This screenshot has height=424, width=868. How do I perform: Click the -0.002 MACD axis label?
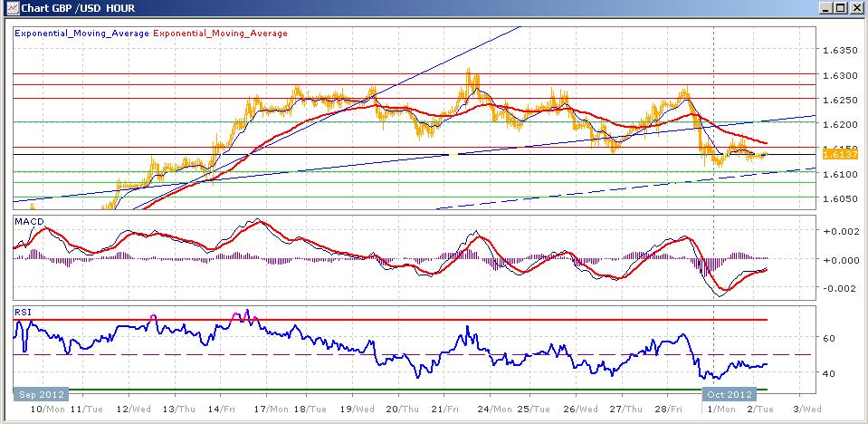point(842,289)
